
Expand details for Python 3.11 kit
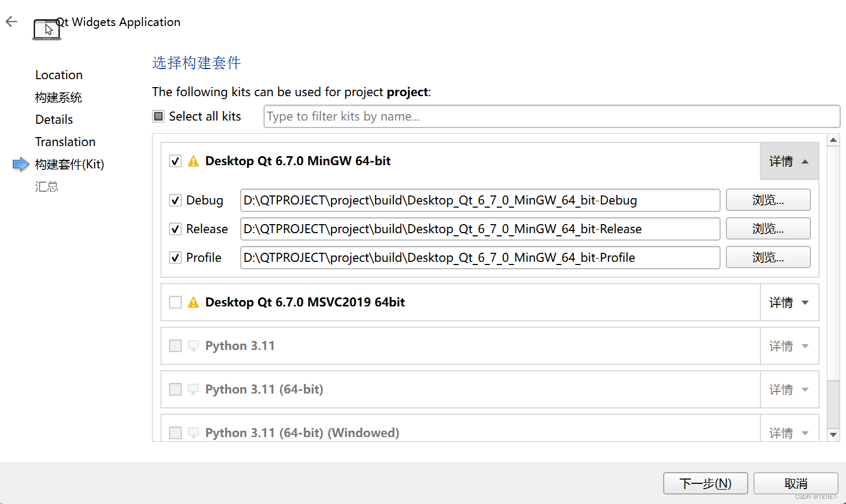tap(789, 346)
